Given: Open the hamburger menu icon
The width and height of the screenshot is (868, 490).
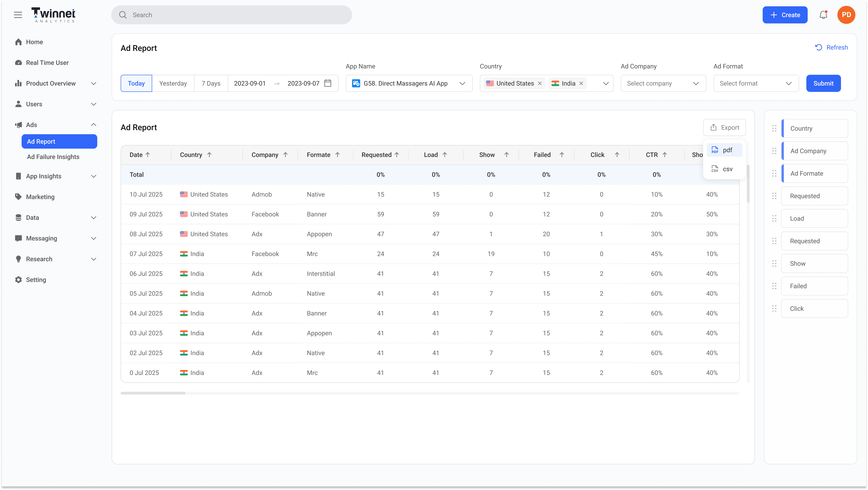Looking at the screenshot, I should coord(18,15).
